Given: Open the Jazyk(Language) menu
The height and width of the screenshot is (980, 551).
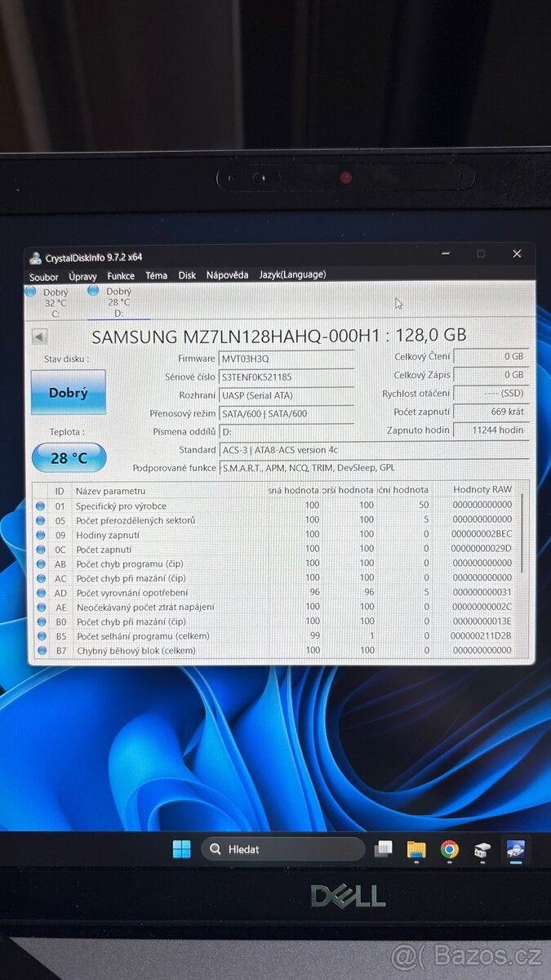Looking at the screenshot, I should coord(292,274).
